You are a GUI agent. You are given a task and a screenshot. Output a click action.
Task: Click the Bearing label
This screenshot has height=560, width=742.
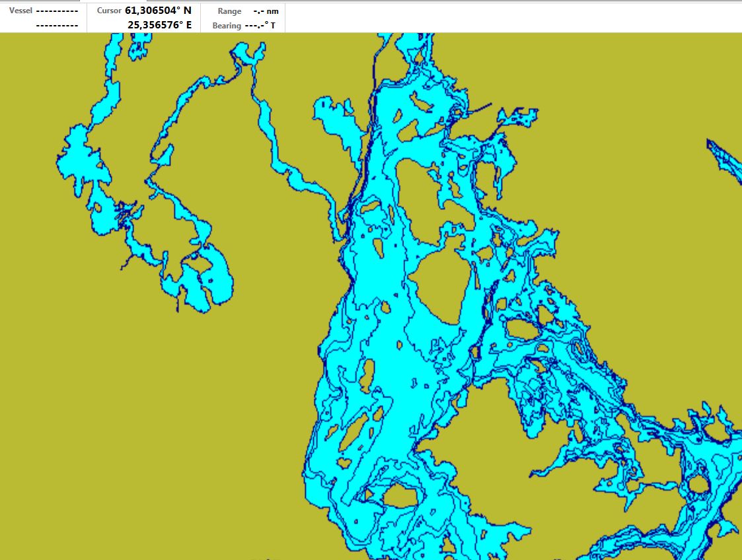[227, 26]
